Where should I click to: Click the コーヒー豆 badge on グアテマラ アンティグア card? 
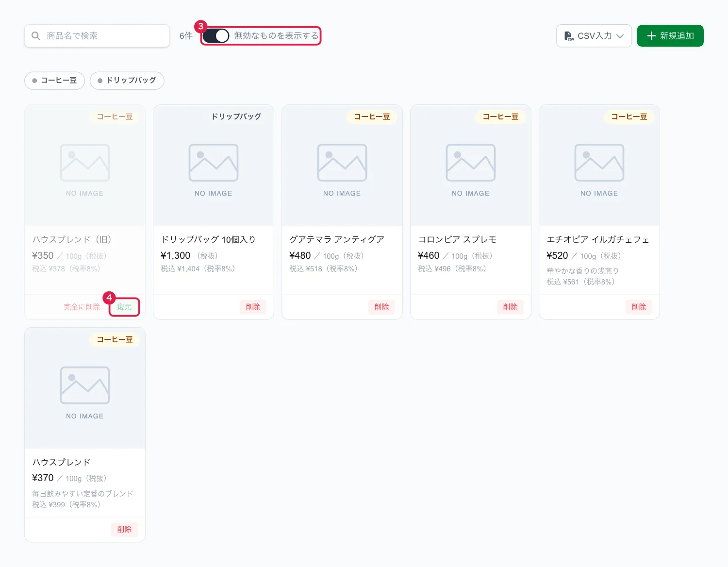[372, 117]
